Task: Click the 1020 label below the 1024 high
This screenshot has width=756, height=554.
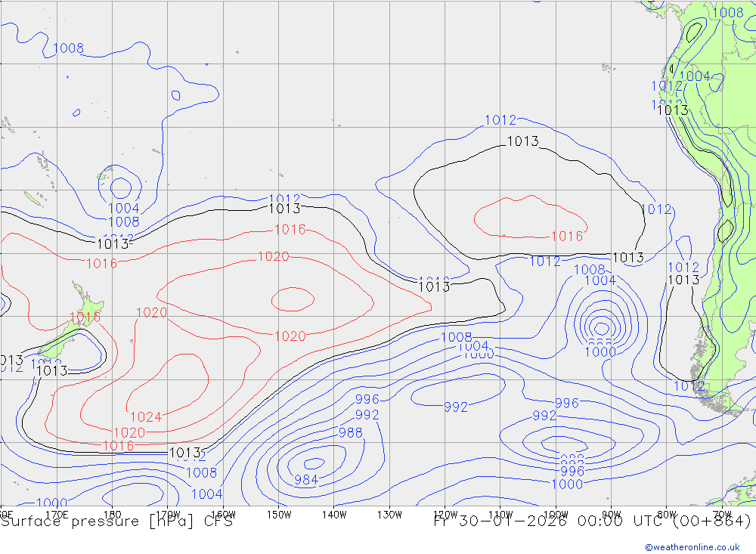Action: 129,432
